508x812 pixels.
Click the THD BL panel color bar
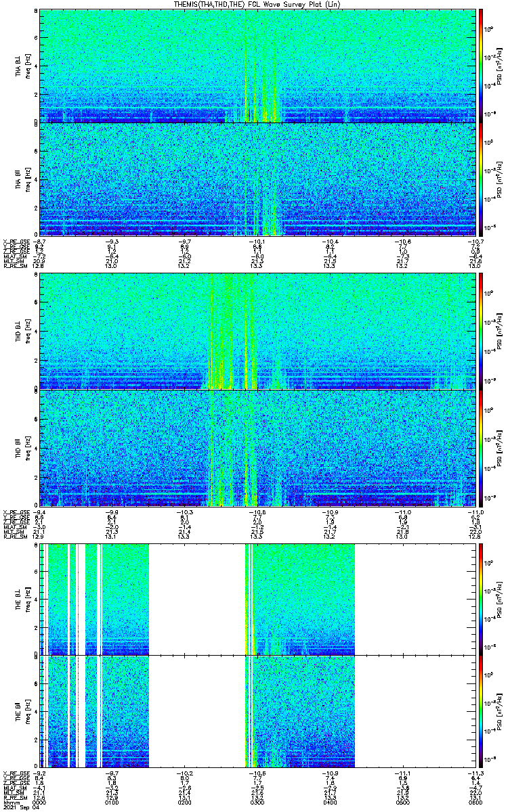pos(481,332)
